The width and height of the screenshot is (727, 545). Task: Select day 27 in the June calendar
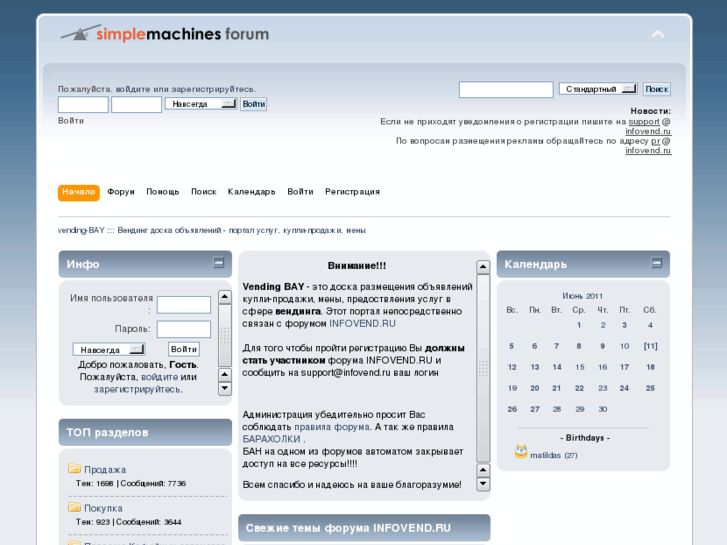[535, 409]
